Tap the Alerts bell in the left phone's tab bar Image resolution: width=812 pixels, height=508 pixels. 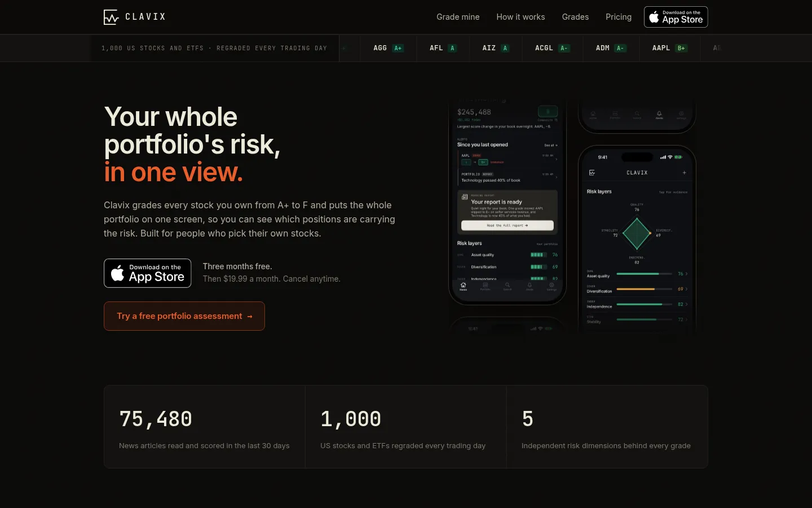[x=529, y=285]
